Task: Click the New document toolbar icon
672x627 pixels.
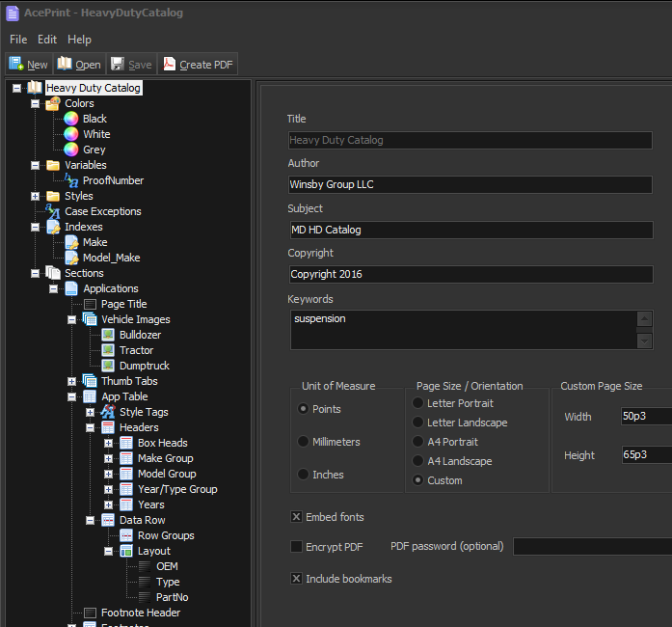Action: [16, 65]
